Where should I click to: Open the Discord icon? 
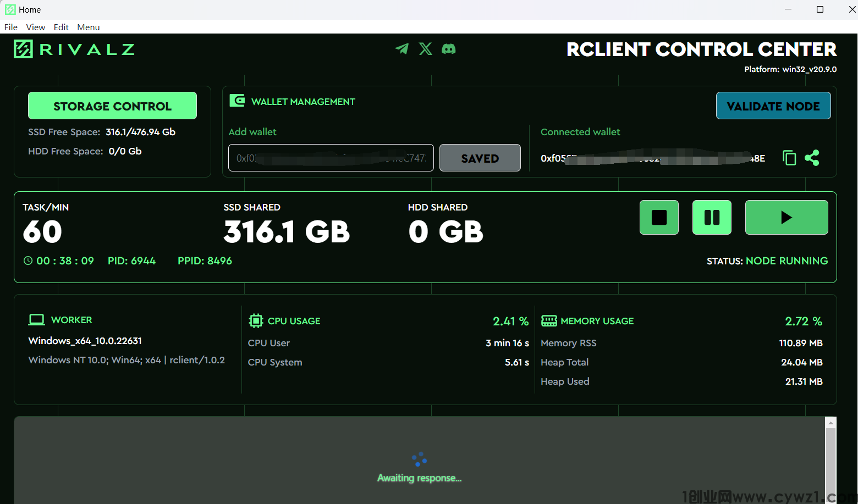coord(449,49)
